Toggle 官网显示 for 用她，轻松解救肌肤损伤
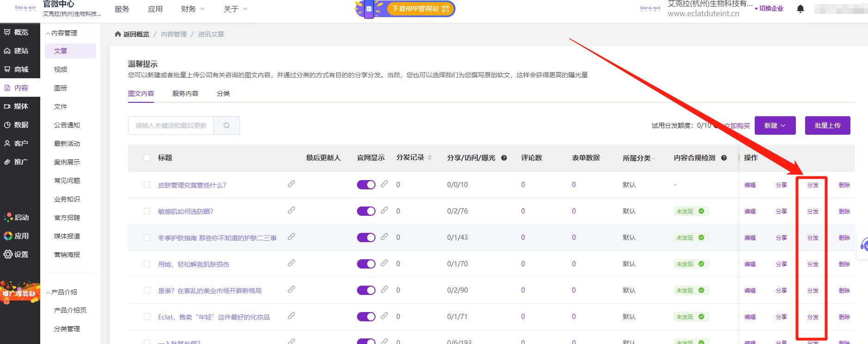 366,264
